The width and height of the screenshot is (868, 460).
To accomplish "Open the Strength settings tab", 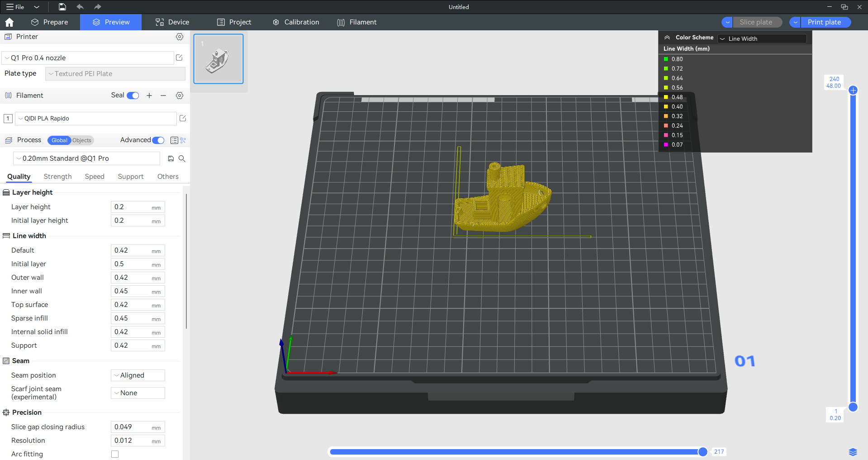I will click(x=57, y=177).
